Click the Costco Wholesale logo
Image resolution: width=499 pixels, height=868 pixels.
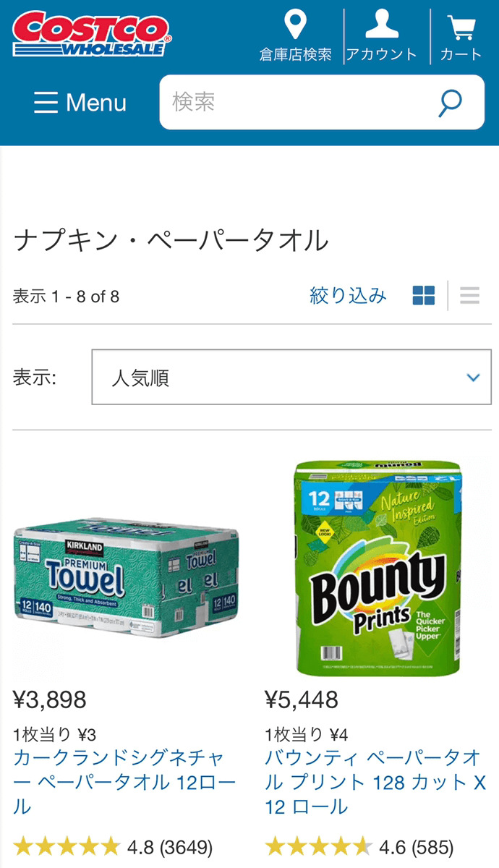[92, 34]
